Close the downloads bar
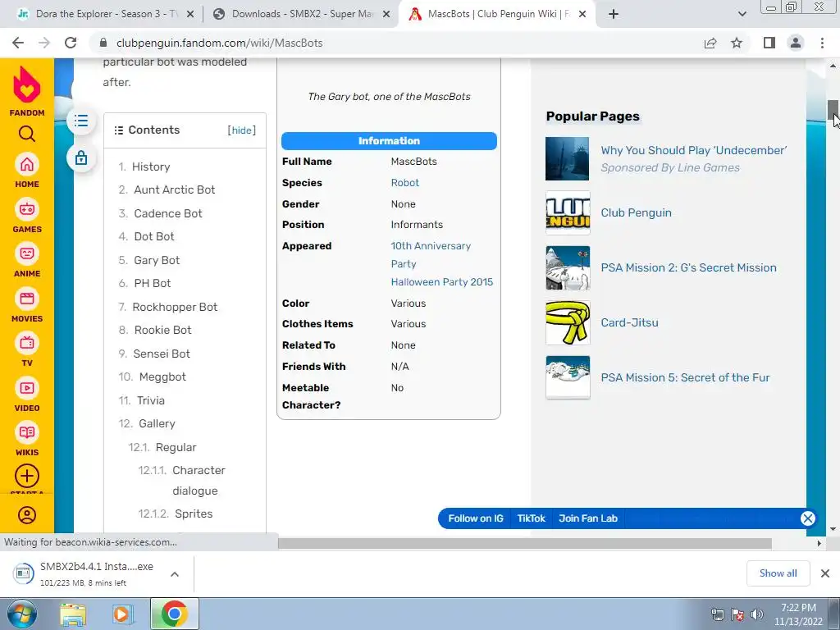Screen dimensions: 840x630 (825, 573)
